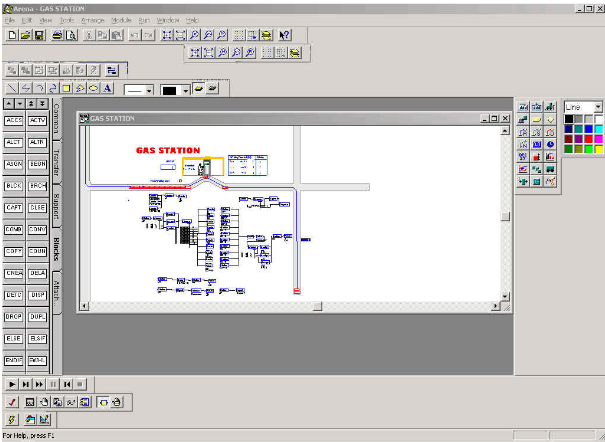Click the model window's vertical scrollbar thumb
The height and width of the screenshot is (442, 605).
tap(505, 216)
